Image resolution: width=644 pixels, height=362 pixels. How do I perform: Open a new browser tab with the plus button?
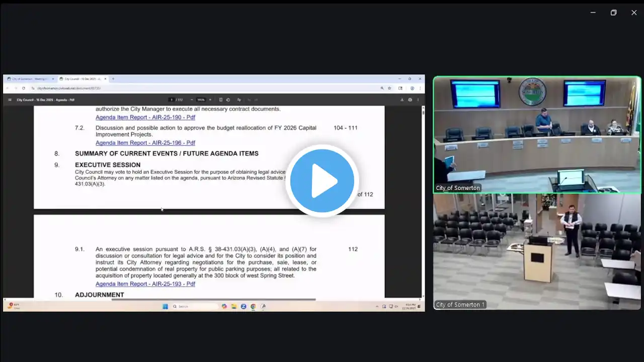tap(113, 79)
